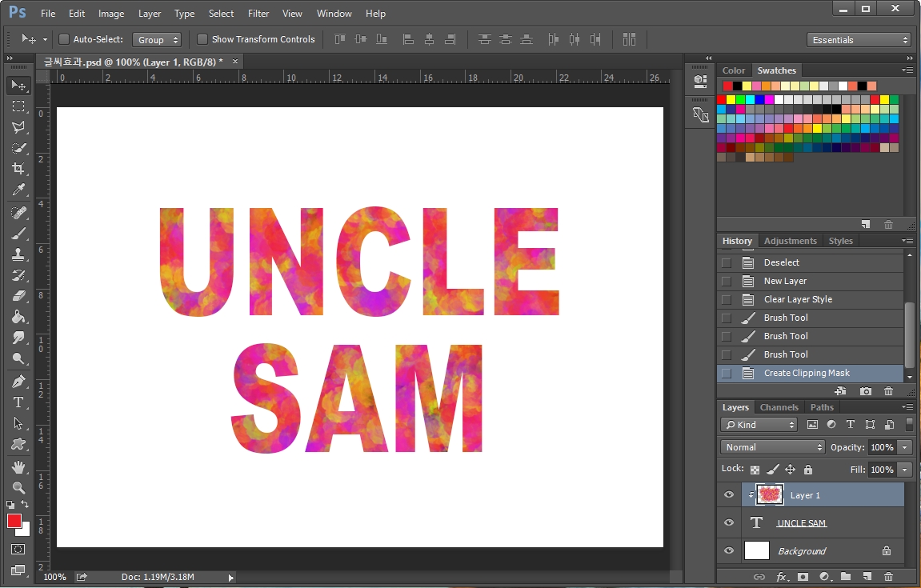This screenshot has height=588, width=921.
Task: Select the Zoom tool
Action: point(18,487)
